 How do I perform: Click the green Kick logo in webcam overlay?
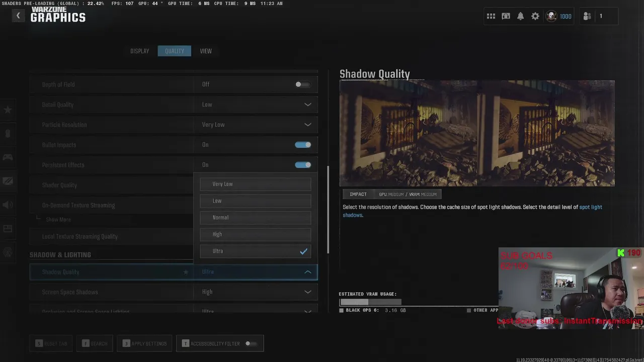pos(621,253)
